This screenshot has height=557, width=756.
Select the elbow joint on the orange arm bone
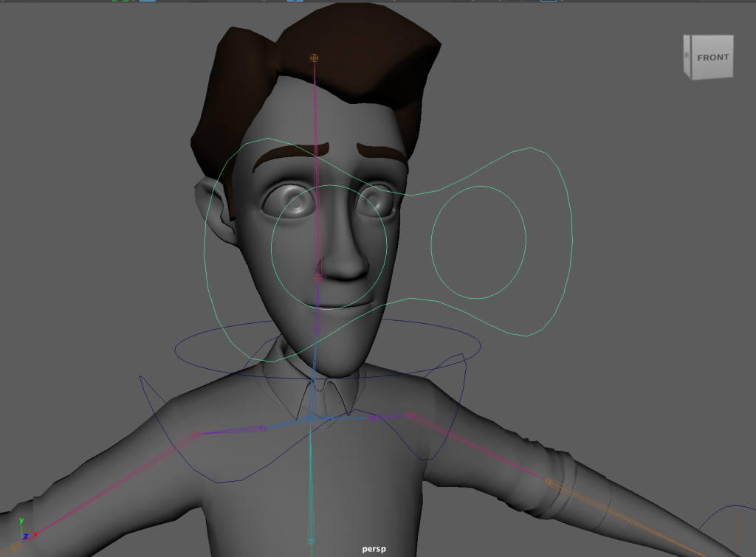tap(549, 482)
